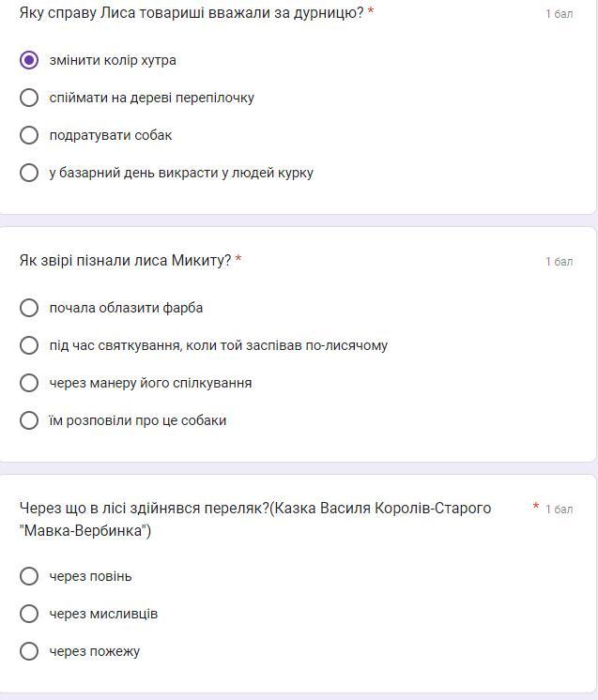Click the '1 бал' label of the Мавка-Вербинка question
Viewport: 598px width, 700px height.
click(560, 510)
